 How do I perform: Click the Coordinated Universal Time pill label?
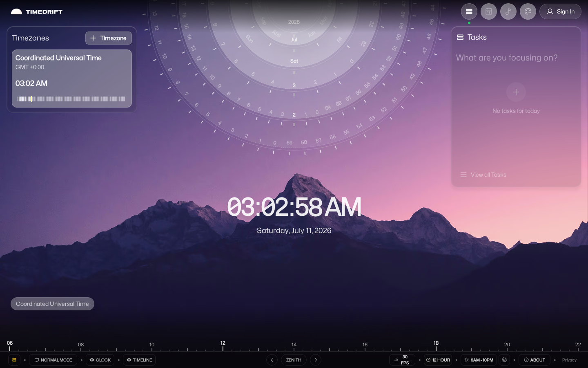[52, 304]
